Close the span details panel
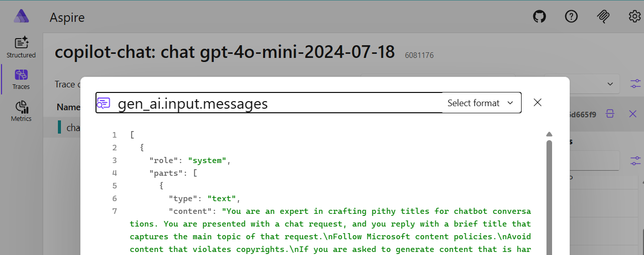 633,114
